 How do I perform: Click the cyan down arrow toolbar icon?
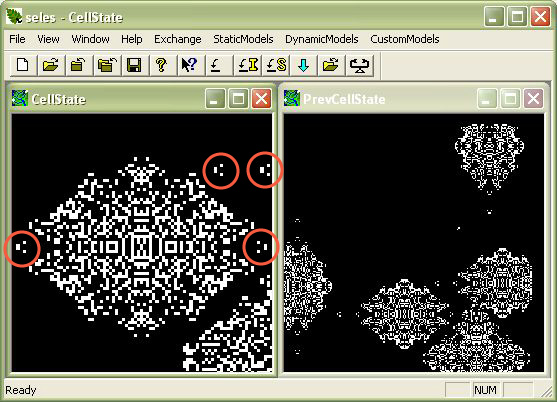pos(303,65)
